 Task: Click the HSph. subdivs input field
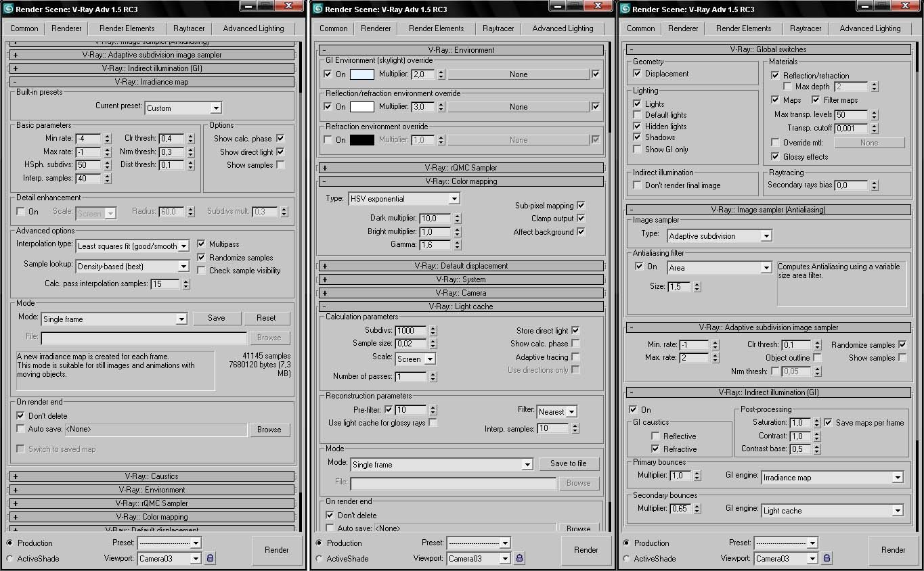click(89, 165)
